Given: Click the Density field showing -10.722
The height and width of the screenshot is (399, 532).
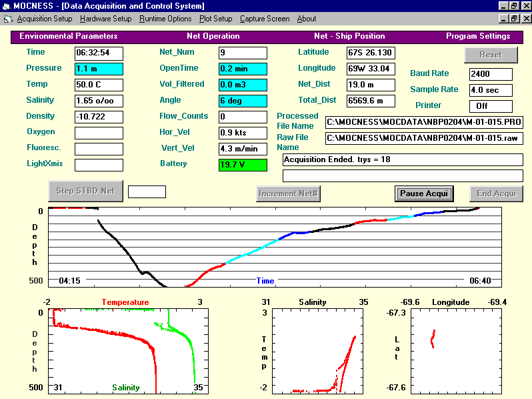Looking at the screenshot, I should point(99,117).
